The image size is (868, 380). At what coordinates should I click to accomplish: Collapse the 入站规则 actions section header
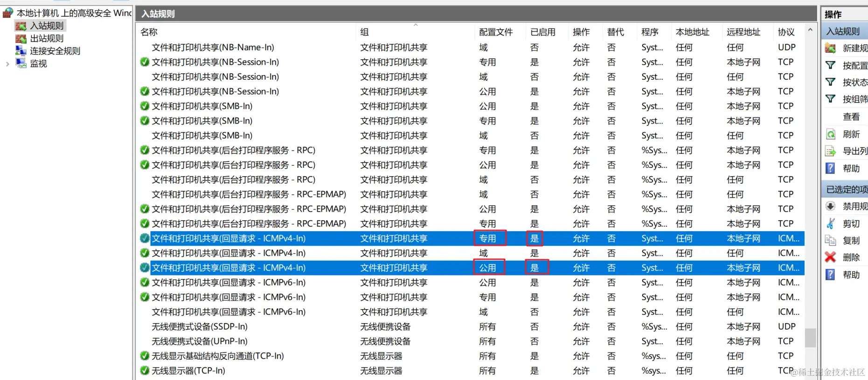pyautogui.click(x=845, y=31)
